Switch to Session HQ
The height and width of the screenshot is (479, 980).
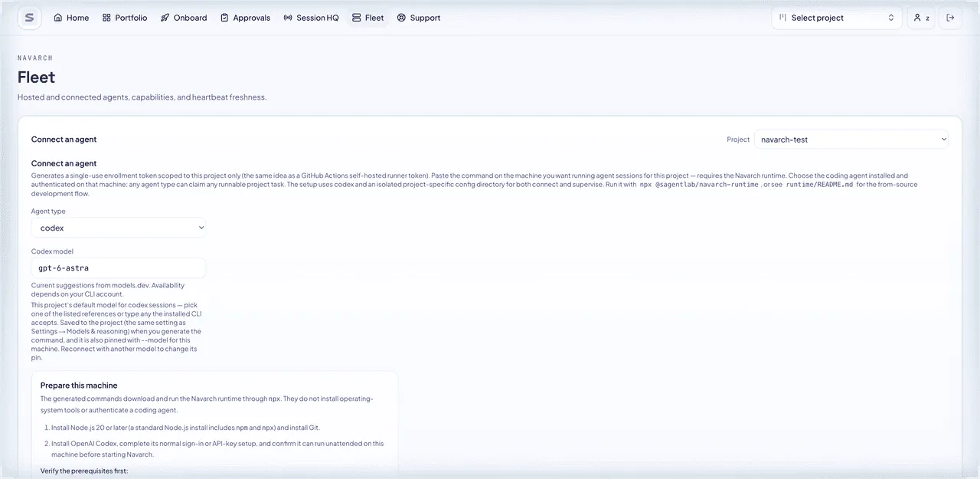(x=311, y=18)
